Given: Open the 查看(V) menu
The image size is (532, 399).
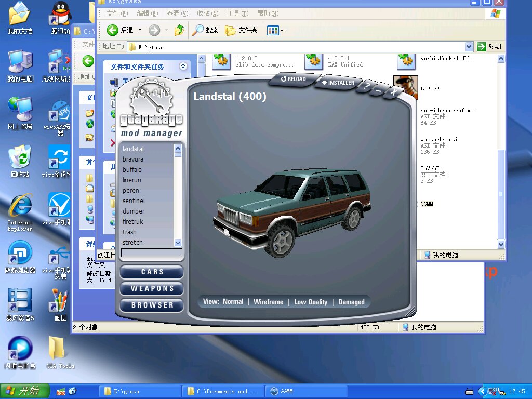Looking at the screenshot, I should click(178, 13).
